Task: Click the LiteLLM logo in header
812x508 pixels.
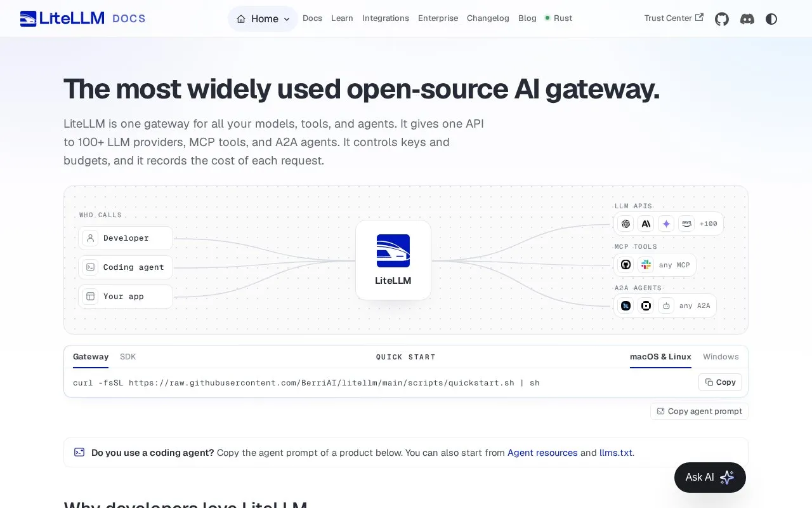Action: coord(62,18)
